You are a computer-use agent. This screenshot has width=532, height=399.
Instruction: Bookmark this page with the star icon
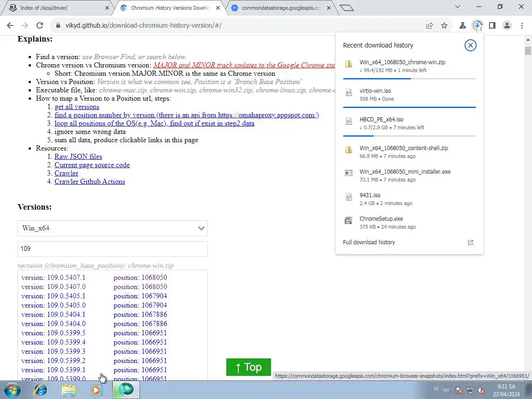pyautogui.click(x=444, y=25)
